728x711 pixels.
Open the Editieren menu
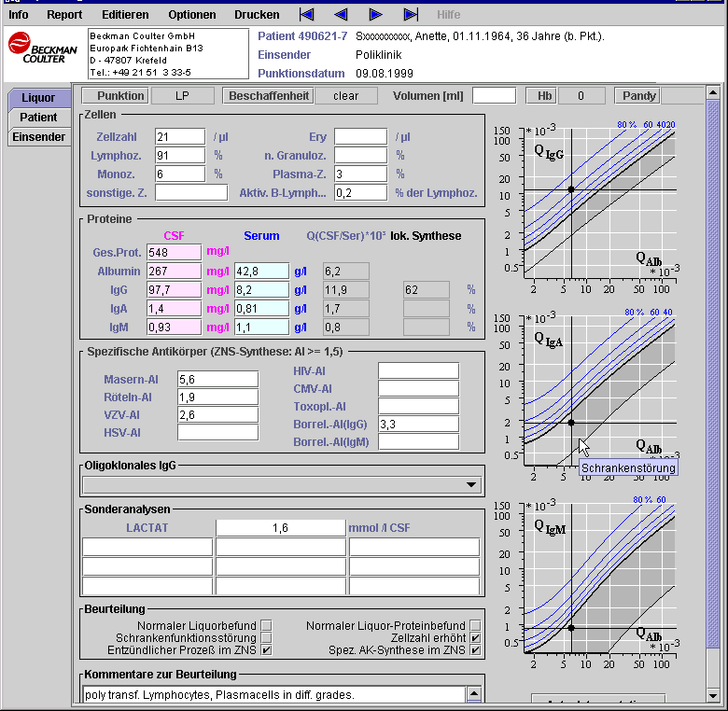125,15
